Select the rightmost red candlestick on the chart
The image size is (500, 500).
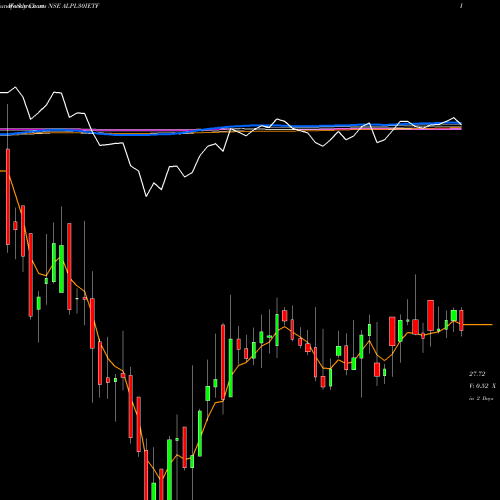point(461,320)
